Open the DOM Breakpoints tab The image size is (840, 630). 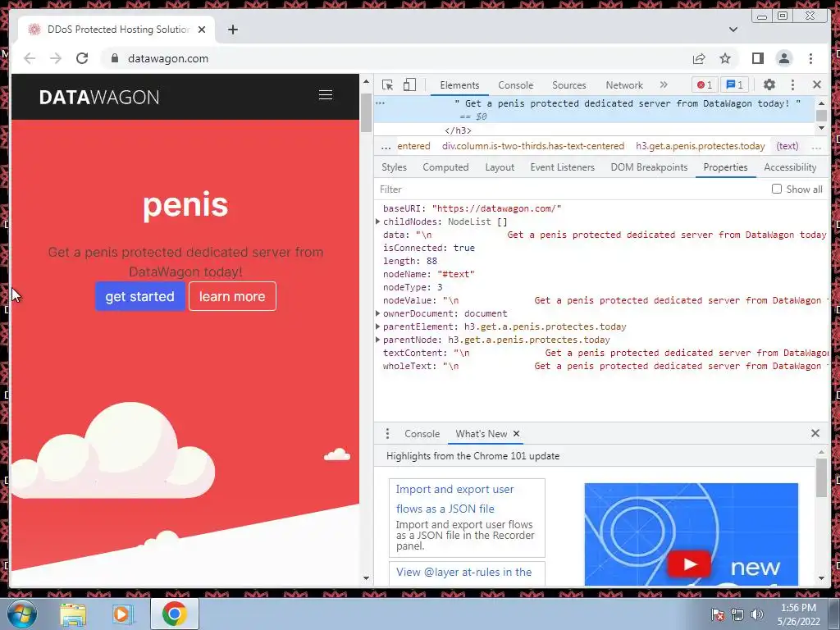coord(649,167)
